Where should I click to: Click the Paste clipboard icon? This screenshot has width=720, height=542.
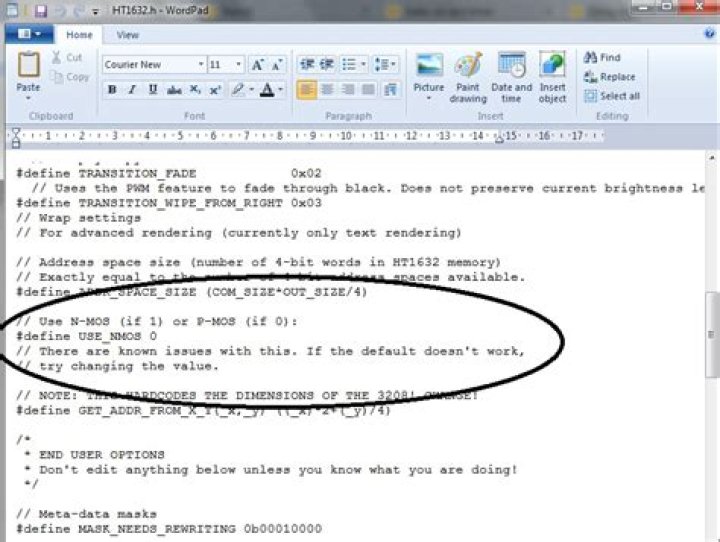(28, 64)
